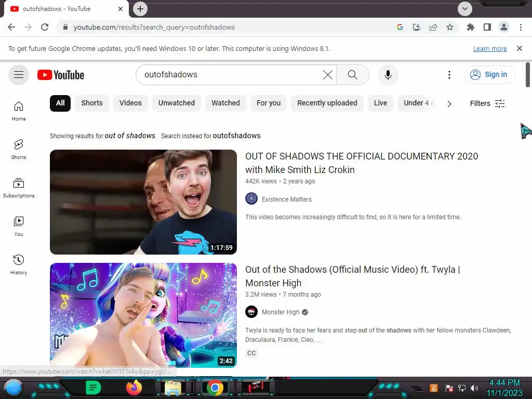Toggle the Chrome side panel

point(487,27)
